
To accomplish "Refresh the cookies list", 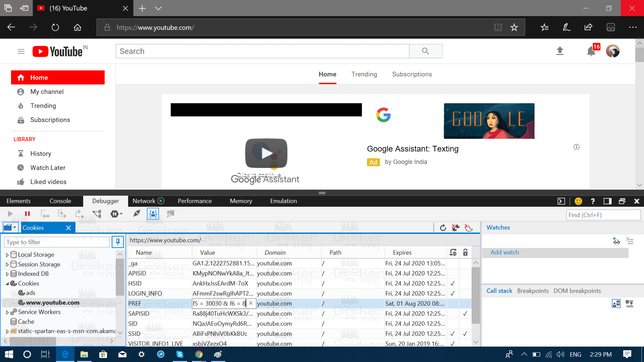I will click(x=443, y=228).
